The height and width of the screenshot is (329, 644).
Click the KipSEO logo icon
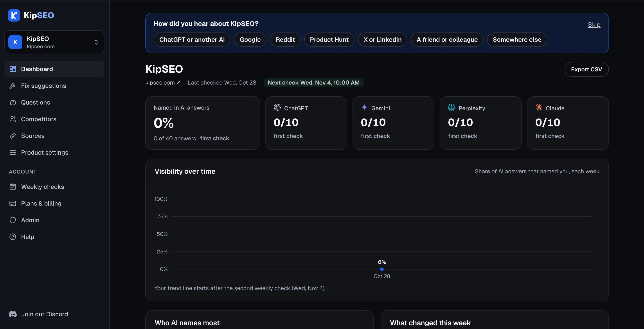pos(14,15)
